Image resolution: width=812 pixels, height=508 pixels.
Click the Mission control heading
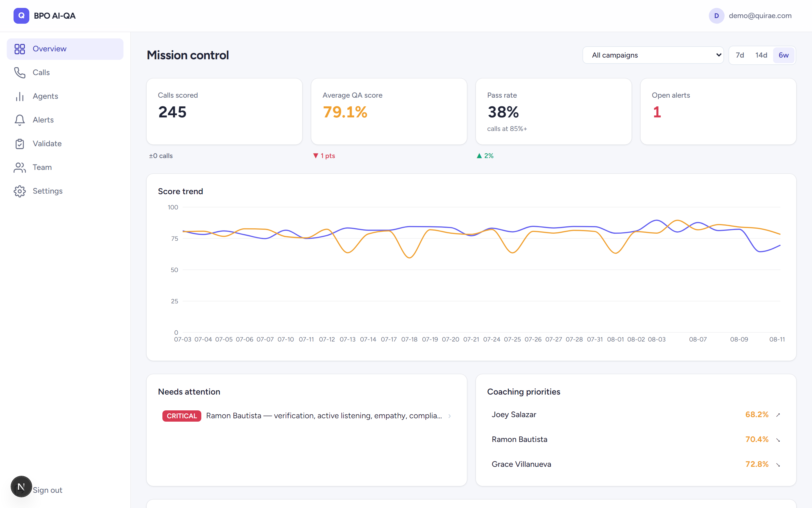pyautogui.click(x=188, y=55)
